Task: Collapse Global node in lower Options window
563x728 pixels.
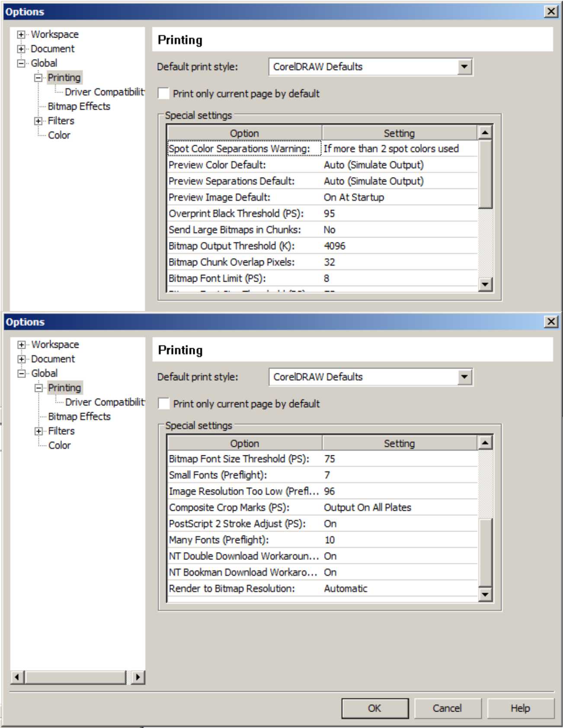Action: (21, 374)
